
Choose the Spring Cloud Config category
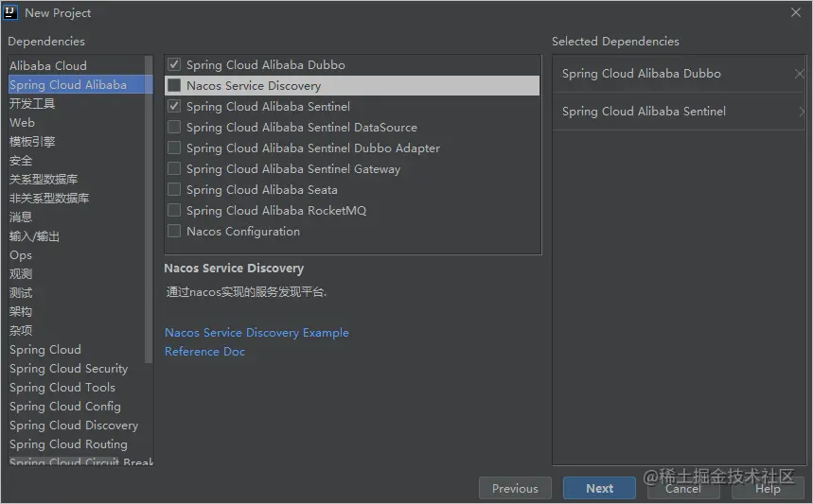pos(65,407)
